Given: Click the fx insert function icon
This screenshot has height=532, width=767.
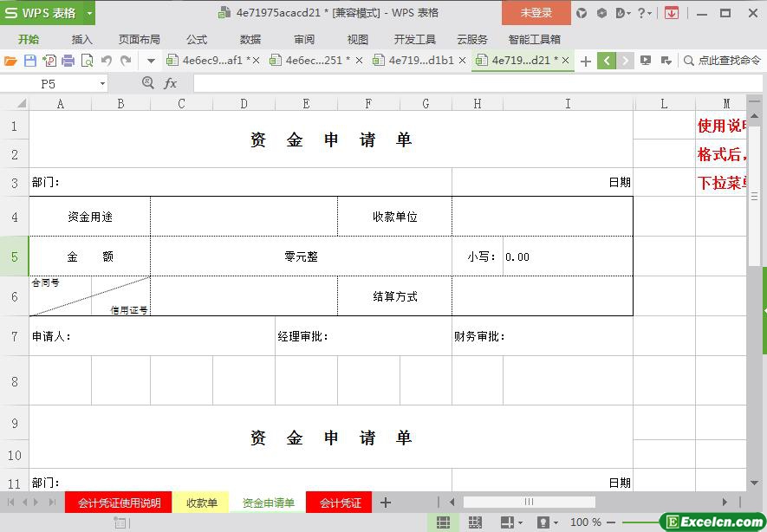Looking at the screenshot, I should pos(171,83).
